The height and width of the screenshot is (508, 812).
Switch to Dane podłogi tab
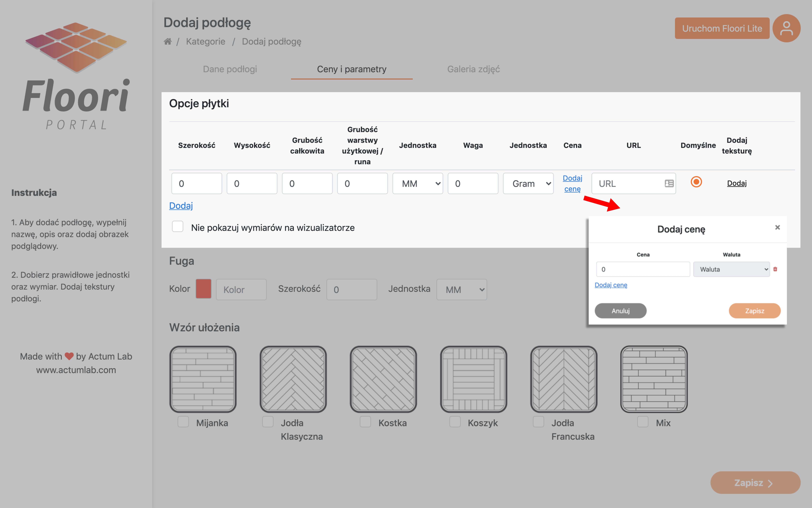pyautogui.click(x=230, y=69)
